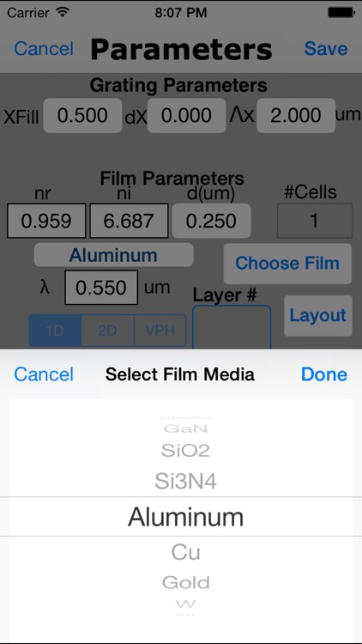This screenshot has width=362, height=644.
Task: Open the Layout view
Action: point(318,315)
